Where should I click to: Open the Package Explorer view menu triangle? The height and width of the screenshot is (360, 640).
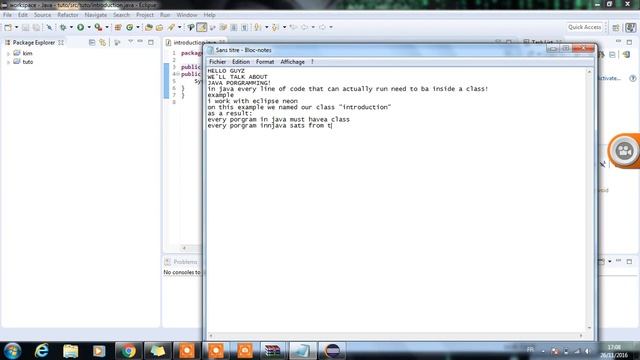131,42
